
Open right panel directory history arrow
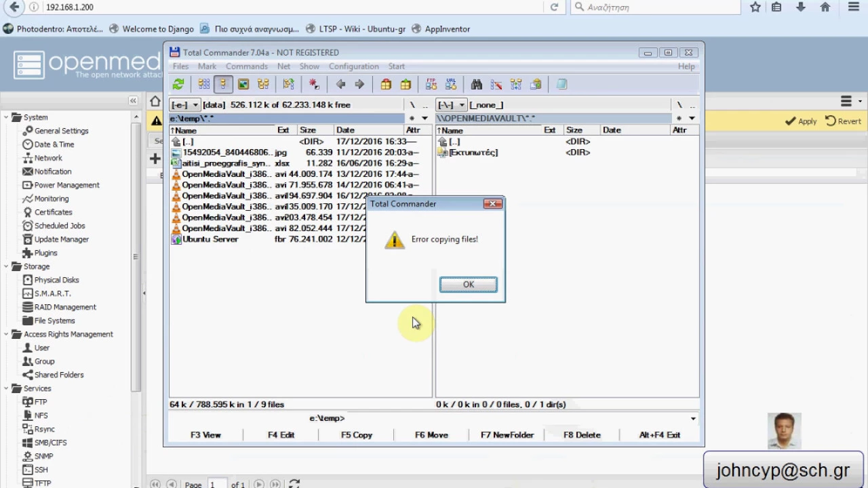click(x=692, y=119)
